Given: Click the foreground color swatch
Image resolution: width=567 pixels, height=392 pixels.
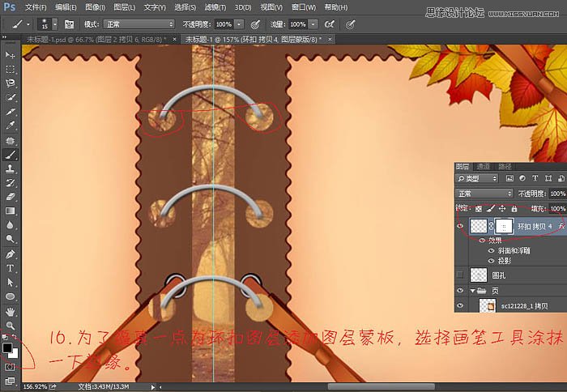Looking at the screenshot, I should [7, 347].
